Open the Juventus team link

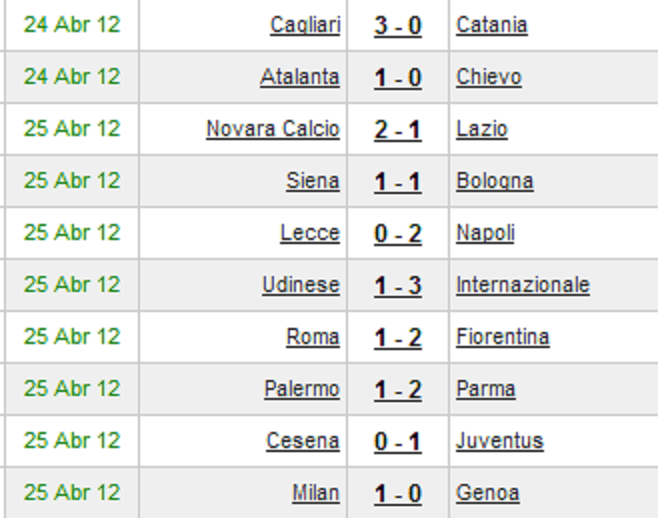(x=500, y=442)
